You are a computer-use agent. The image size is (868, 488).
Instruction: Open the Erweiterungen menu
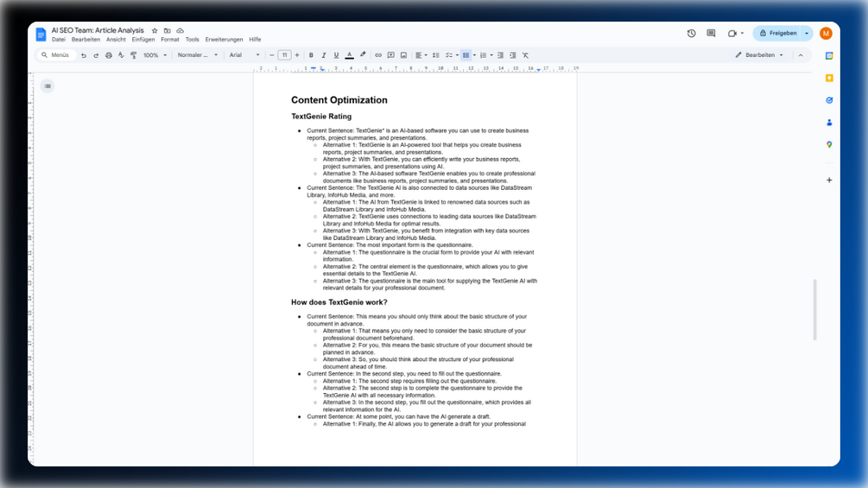point(225,40)
